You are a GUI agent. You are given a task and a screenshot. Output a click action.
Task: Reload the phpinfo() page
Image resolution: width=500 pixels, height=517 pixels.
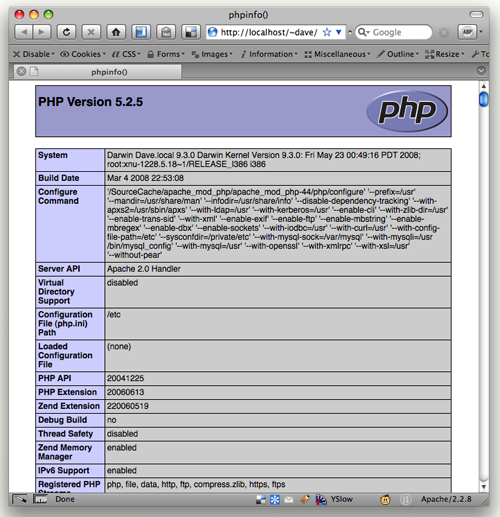[66, 32]
